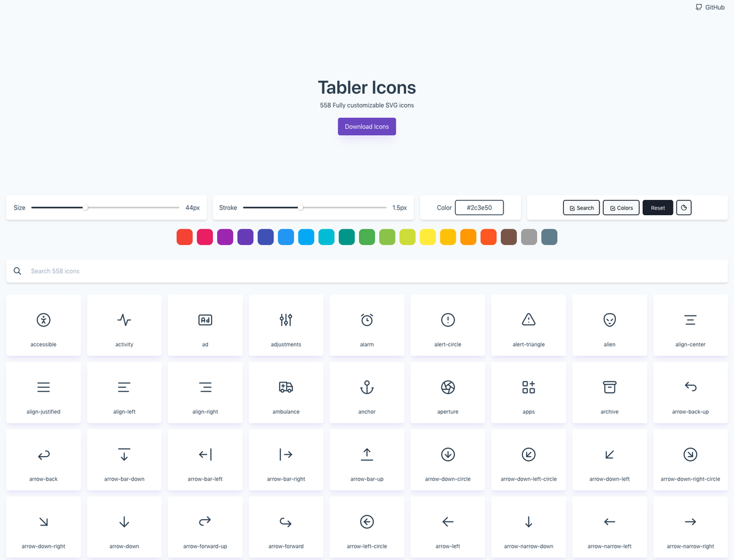Viewport: 734px width, 560px height.
Task: Choose the indigo color swatch
Action: (265, 237)
